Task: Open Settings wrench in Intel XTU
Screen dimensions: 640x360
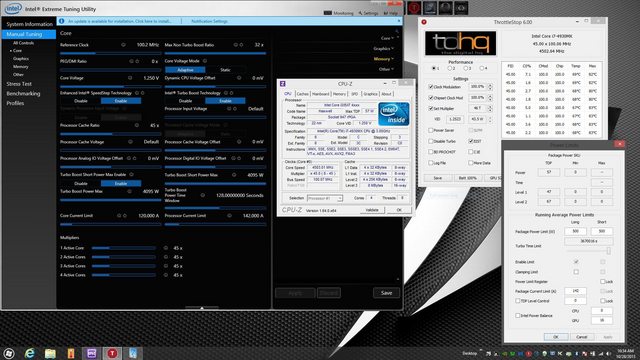Action: pos(368,13)
